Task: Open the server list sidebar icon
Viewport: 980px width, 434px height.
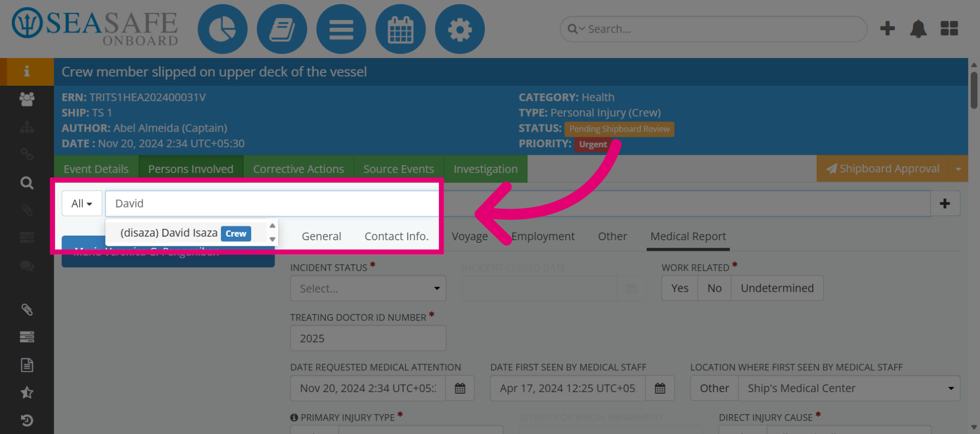Action: (27, 337)
